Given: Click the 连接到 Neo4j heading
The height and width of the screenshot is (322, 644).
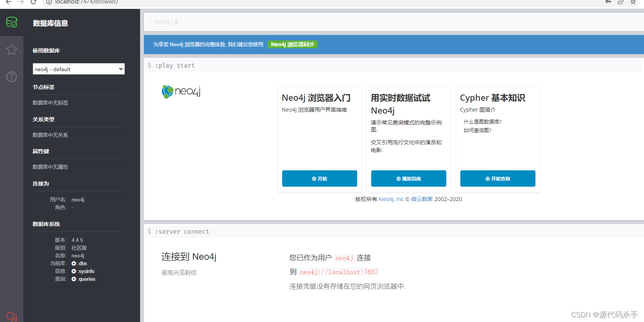Looking at the screenshot, I should pos(189,257).
